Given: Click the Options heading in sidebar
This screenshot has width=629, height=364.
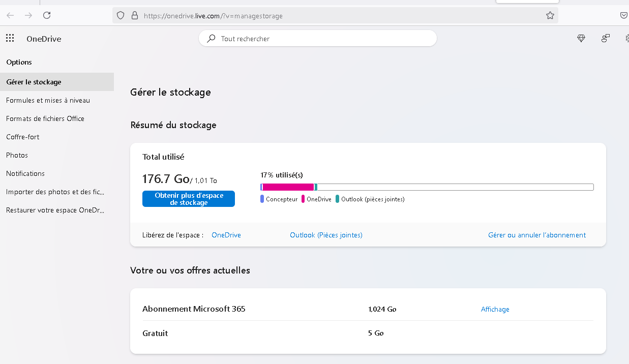Looking at the screenshot, I should (x=19, y=62).
